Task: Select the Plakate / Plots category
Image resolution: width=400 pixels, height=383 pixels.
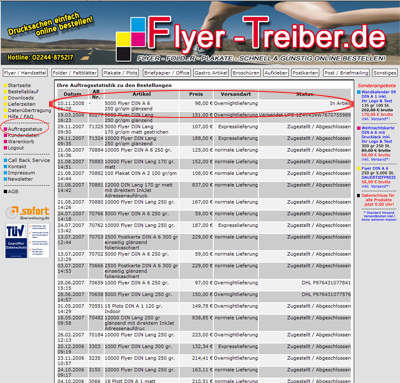Action: tap(120, 73)
